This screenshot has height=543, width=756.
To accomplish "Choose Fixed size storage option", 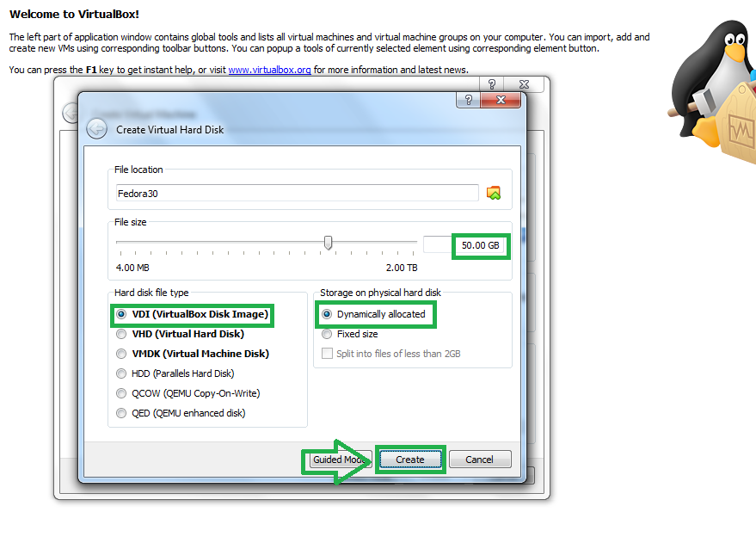I will coord(349,334).
